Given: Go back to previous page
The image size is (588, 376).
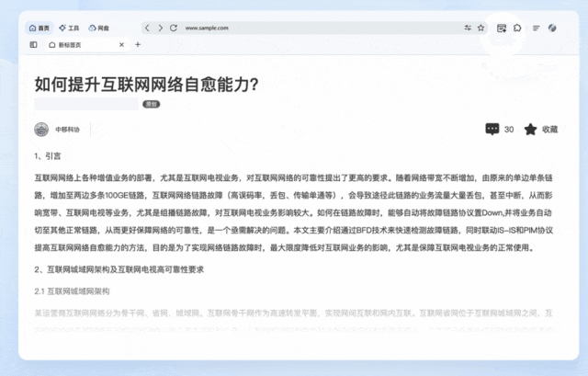Looking at the screenshot, I should point(147,28).
